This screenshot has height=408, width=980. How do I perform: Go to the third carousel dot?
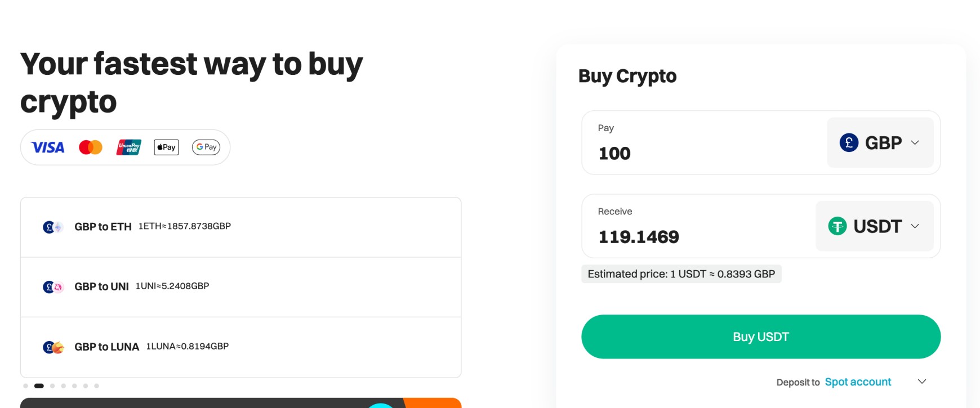[x=52, y=386]
